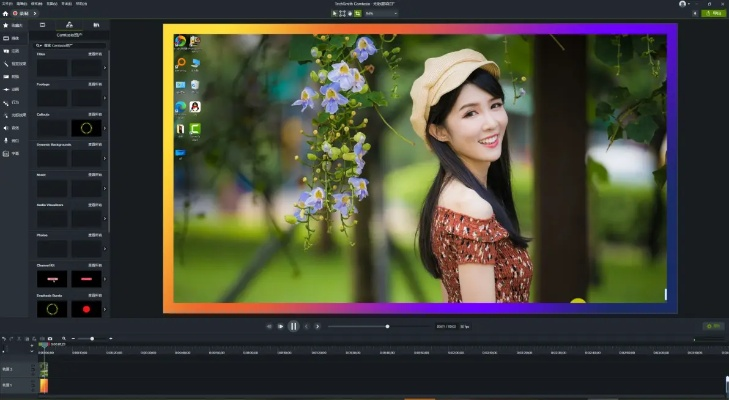Open the Captions tab in sidebar
The image size is (729, 400).
click(13, 153)
